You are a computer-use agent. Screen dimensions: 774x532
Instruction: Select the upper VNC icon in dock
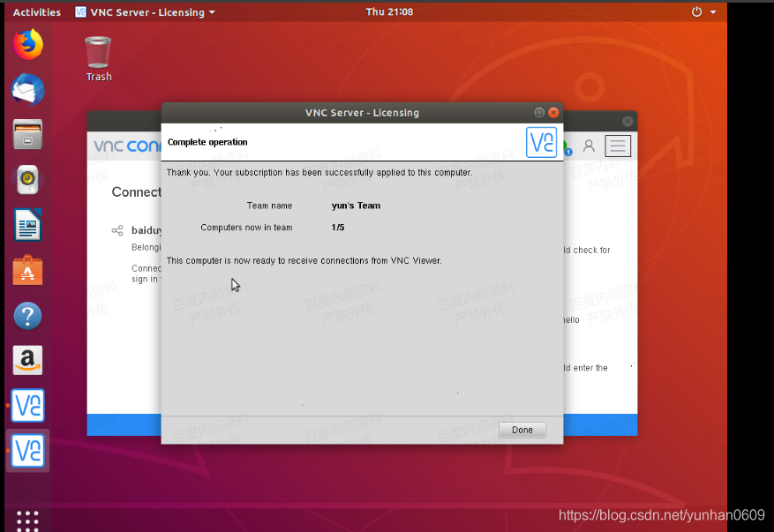pyautogui.click(x=27, y=405)
